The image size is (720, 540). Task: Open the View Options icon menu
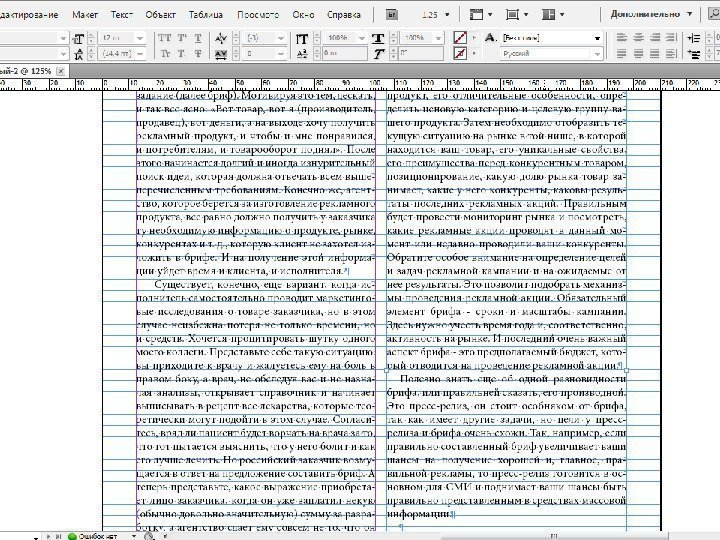tap(480, 15)
